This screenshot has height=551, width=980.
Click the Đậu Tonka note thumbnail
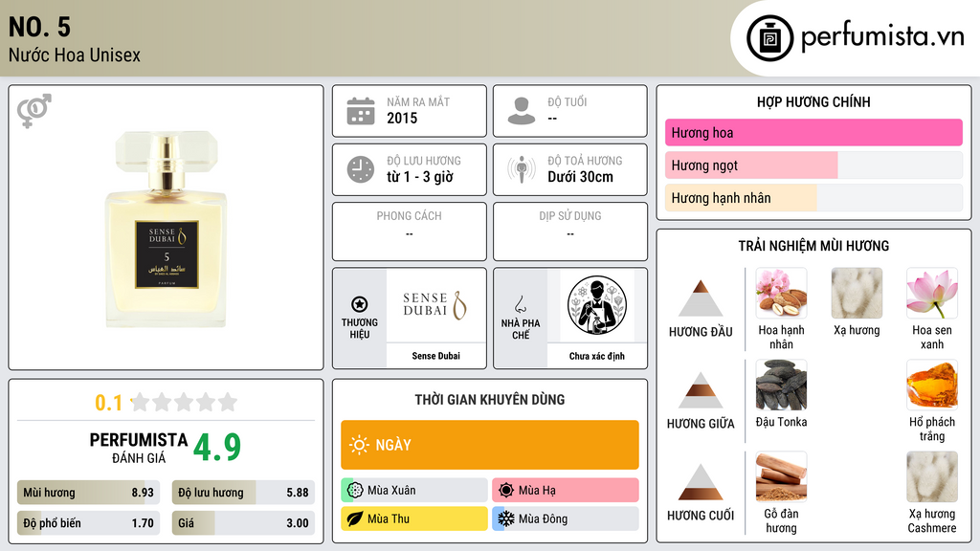(x=781, y=385)
